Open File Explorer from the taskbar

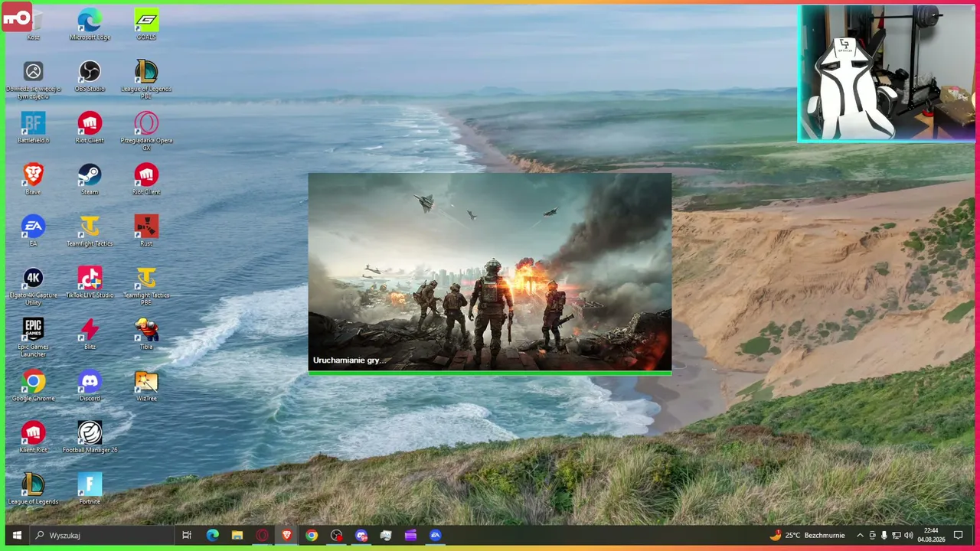tap(237, 536)
